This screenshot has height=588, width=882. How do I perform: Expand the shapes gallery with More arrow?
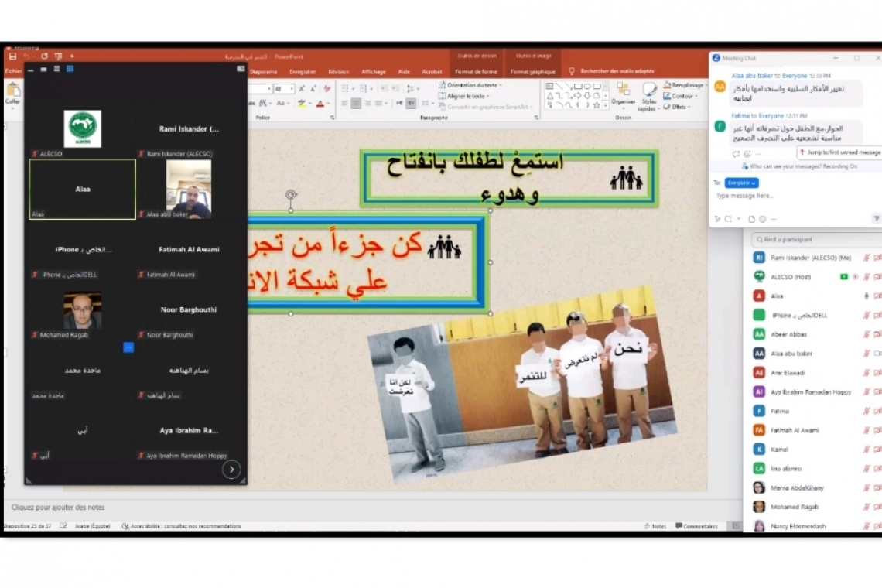(x=605, y=105)
